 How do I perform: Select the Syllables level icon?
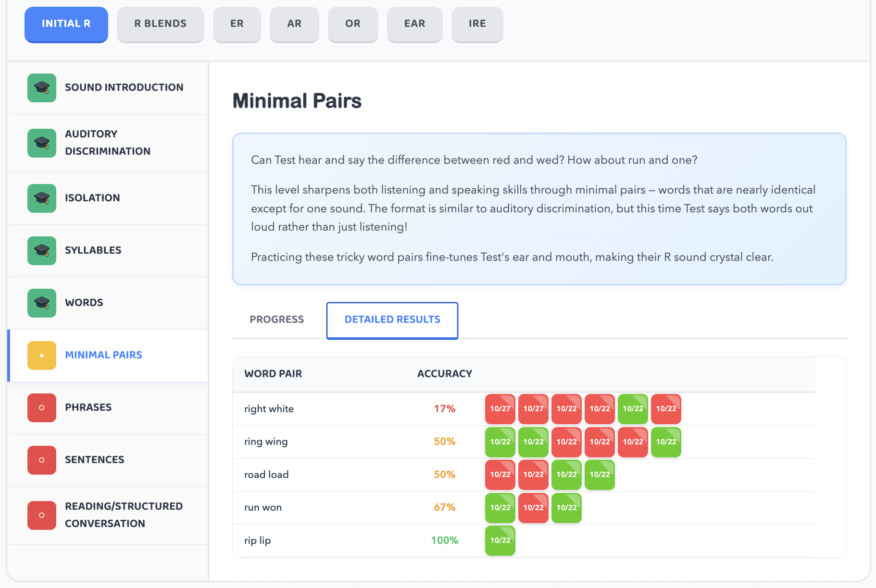coord(42,250)
